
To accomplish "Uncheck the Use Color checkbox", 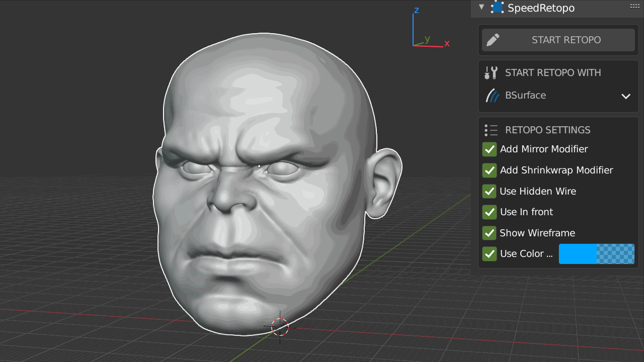I will pos(489,254).
